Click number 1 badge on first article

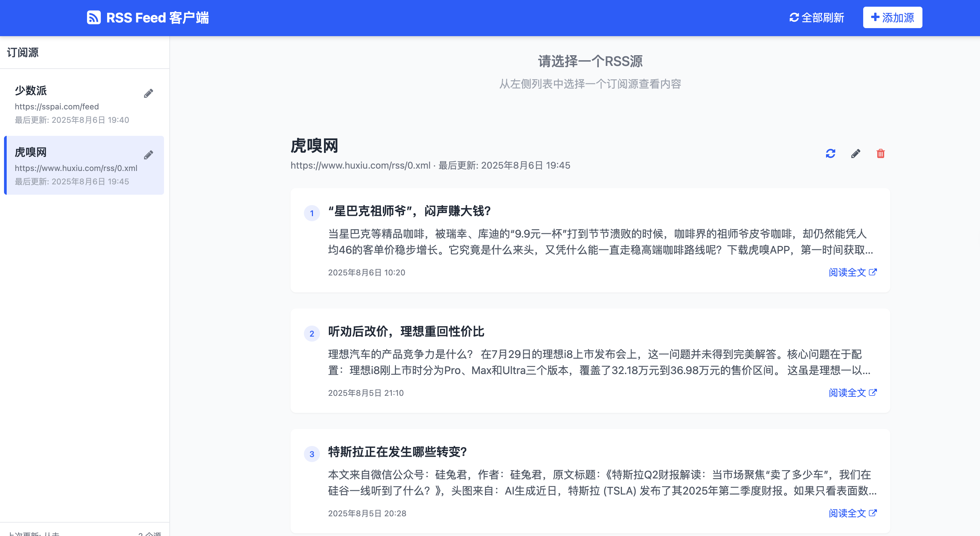point(312,213)
